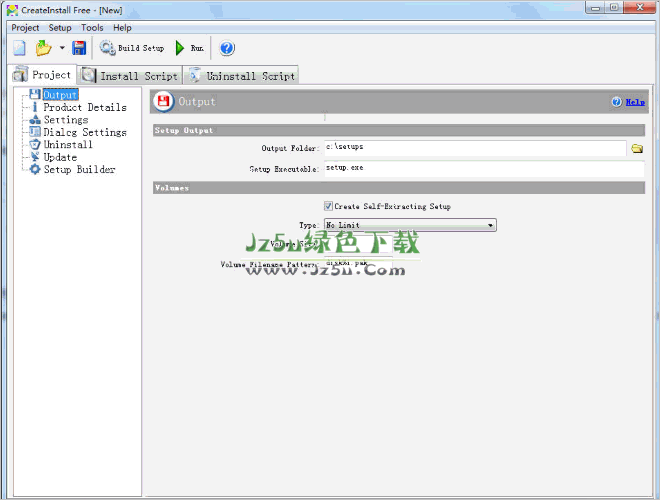Image resolution: width=660 pixels, height=500 pixels.
Task: Open help via blue question mark icon
Action: [226, 48]
